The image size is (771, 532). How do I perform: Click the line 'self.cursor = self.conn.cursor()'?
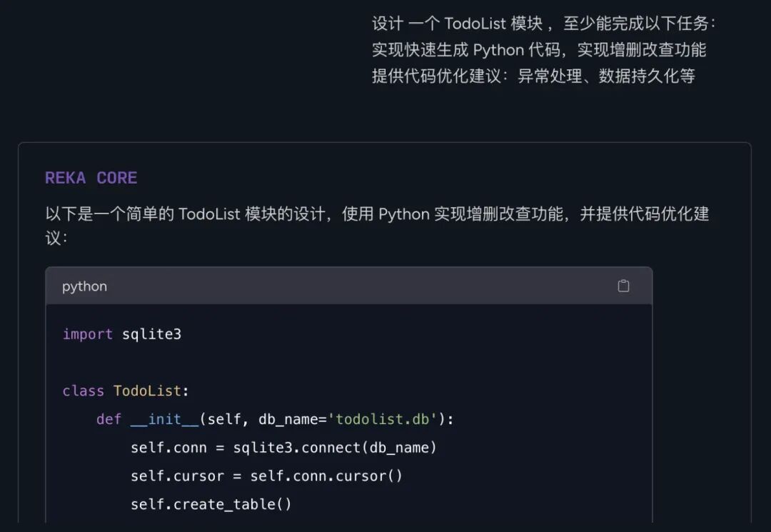266,476
